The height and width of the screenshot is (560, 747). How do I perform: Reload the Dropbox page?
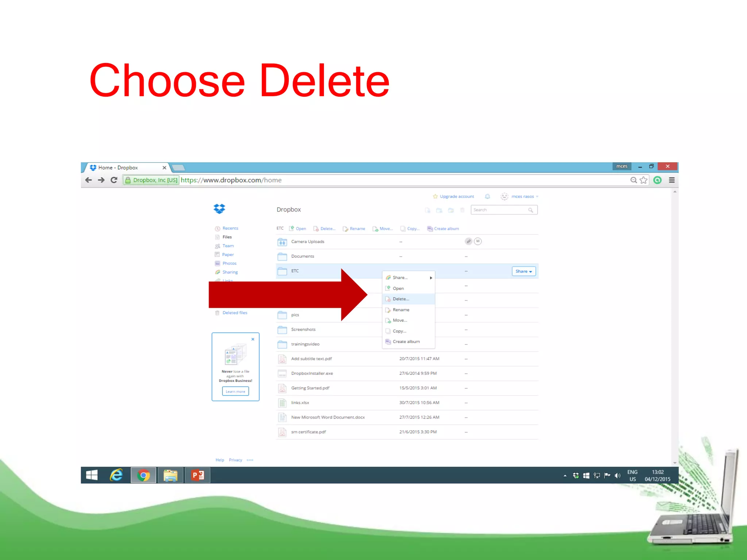pyautogui.click(x=114, y=180)
